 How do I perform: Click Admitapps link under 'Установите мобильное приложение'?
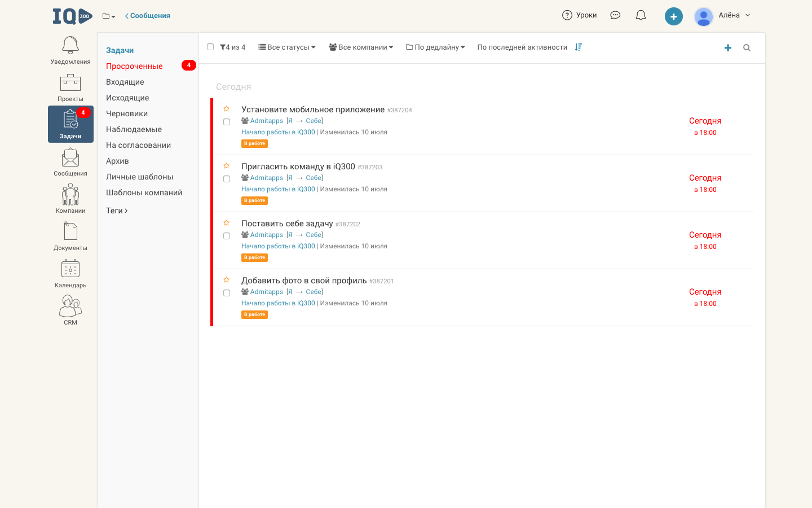[267, 121]
